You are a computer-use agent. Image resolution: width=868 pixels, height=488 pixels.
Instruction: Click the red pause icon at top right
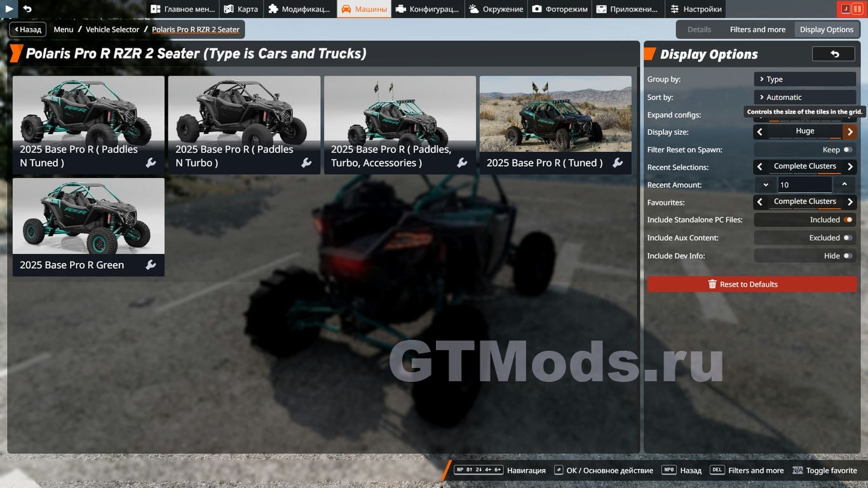(857, 9)
